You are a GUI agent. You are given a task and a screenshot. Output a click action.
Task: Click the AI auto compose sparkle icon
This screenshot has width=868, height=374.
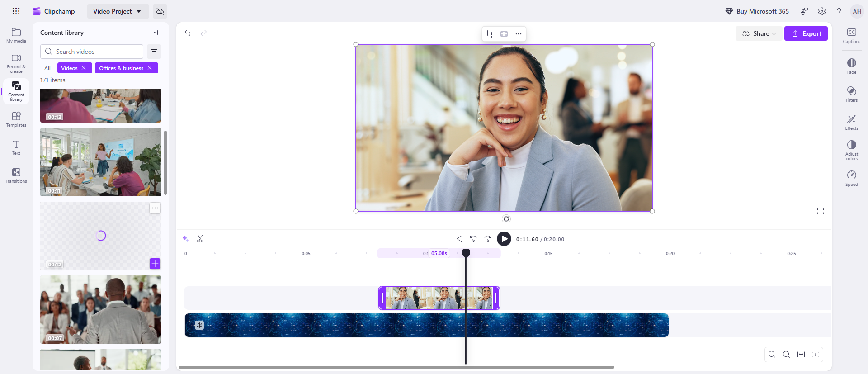pyautogui.click(x=185, y=239)
